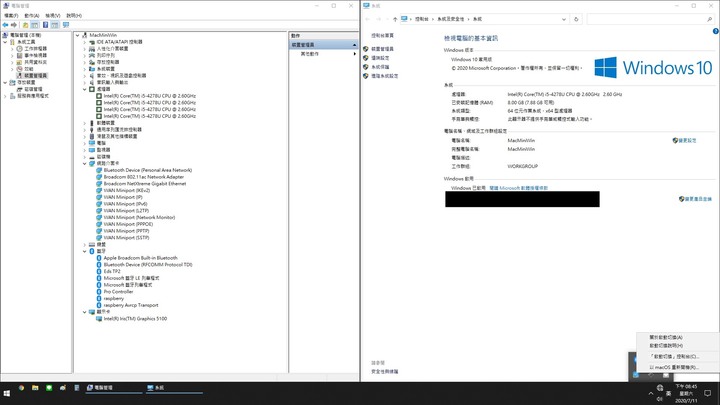
Task: Open LINE app from the taskbar
Action: pos(49,388)
